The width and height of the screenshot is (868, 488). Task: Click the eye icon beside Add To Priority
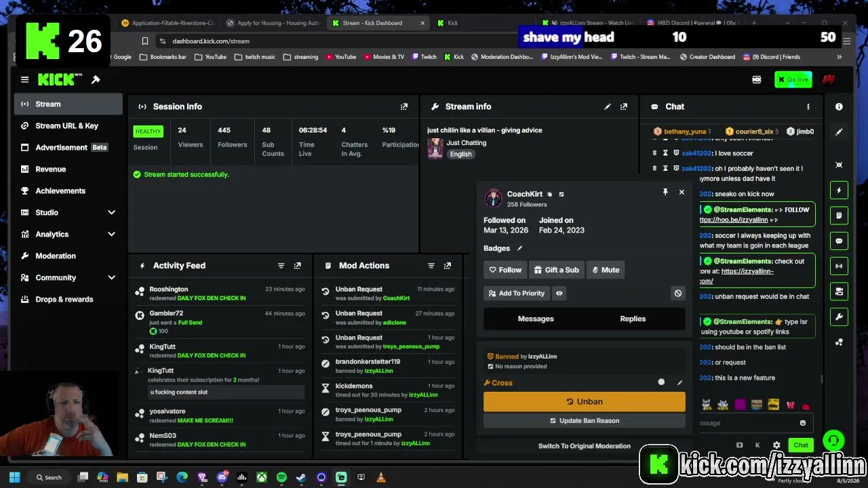(559, 293)
